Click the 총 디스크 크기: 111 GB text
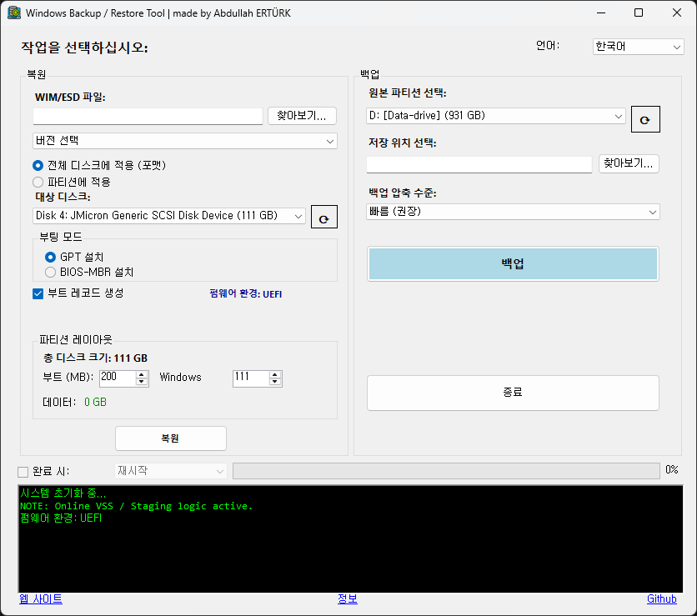This screenshot has height=616, width=697. (x=95, y=358)
